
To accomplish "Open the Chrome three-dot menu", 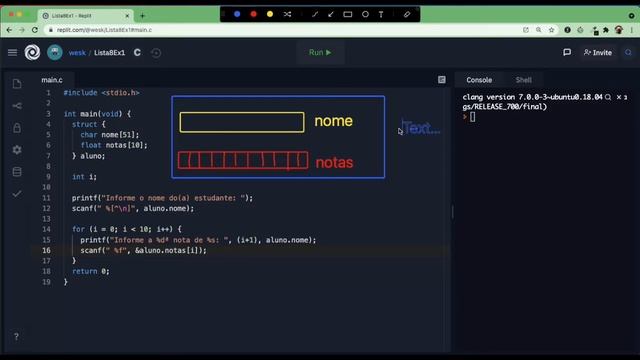I will click(632, 30).
